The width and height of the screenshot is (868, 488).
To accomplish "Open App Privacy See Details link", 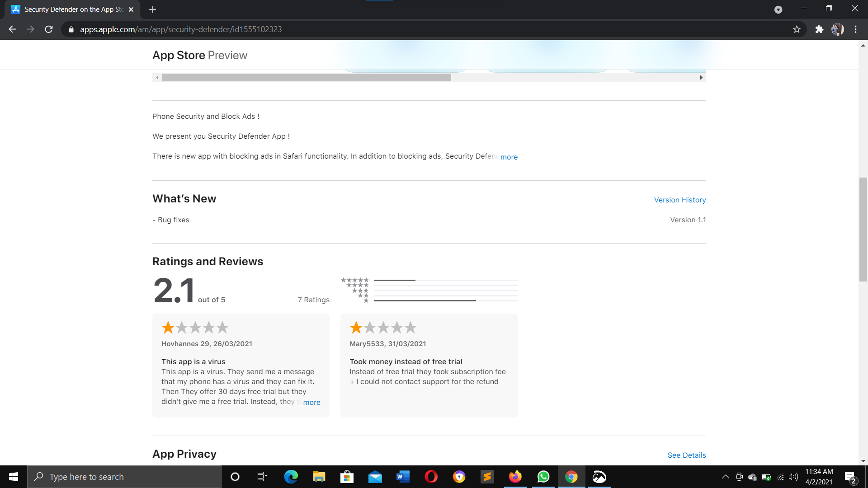I will (x=686, y=455).
